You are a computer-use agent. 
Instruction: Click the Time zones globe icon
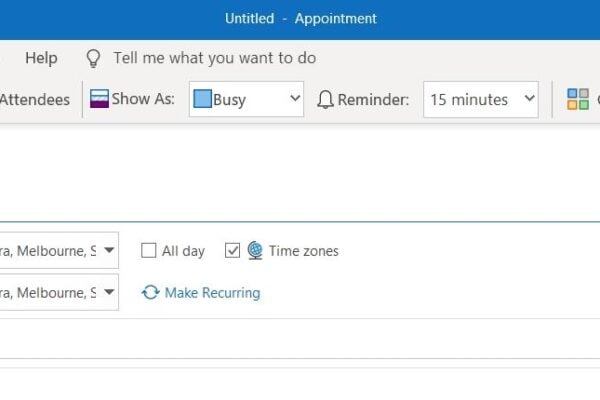click(255, 251)
